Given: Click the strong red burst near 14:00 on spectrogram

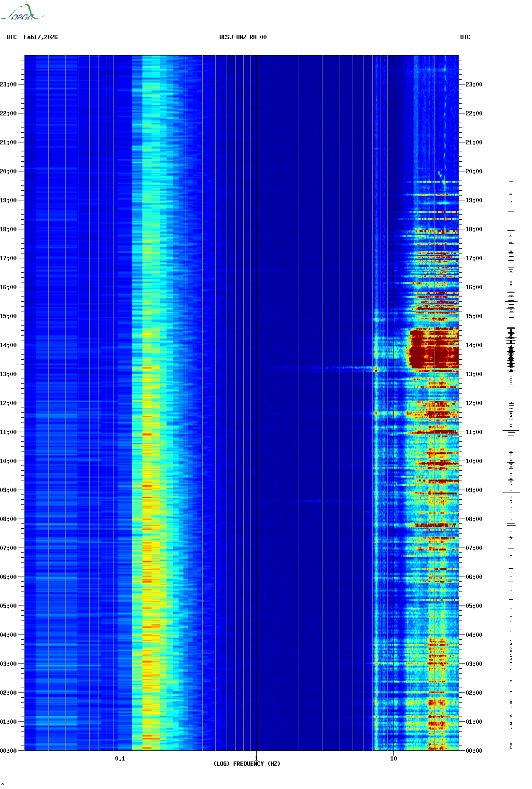Looking at the screenshot, I should coord(433,349).
